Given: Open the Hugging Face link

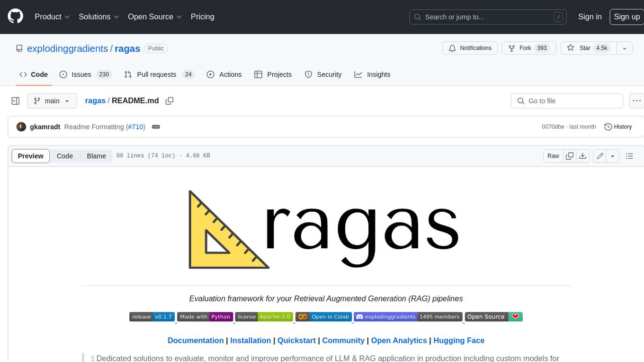Looking at the screenshot, I should click(459, 340).
